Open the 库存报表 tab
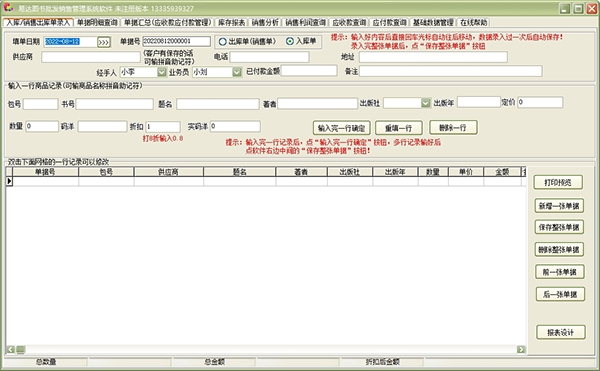Viewport: 600px width, 371px height. [232, 23]
